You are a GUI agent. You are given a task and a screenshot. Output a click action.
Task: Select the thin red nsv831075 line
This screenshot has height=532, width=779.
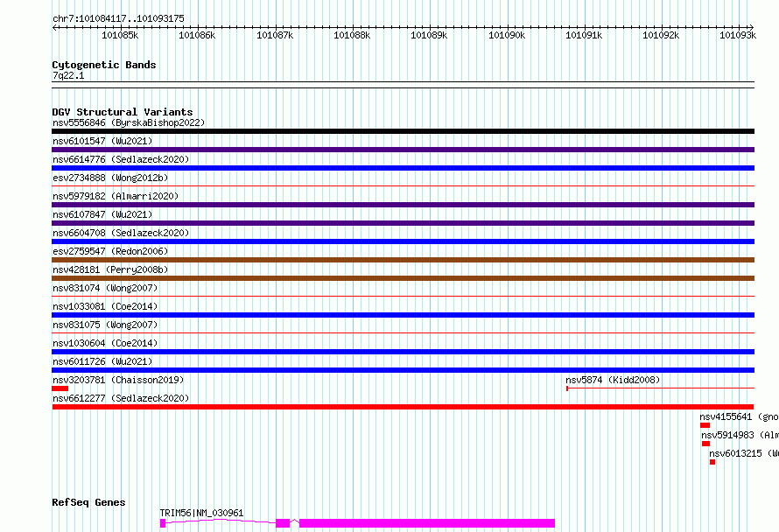click(x=403, y=333)
